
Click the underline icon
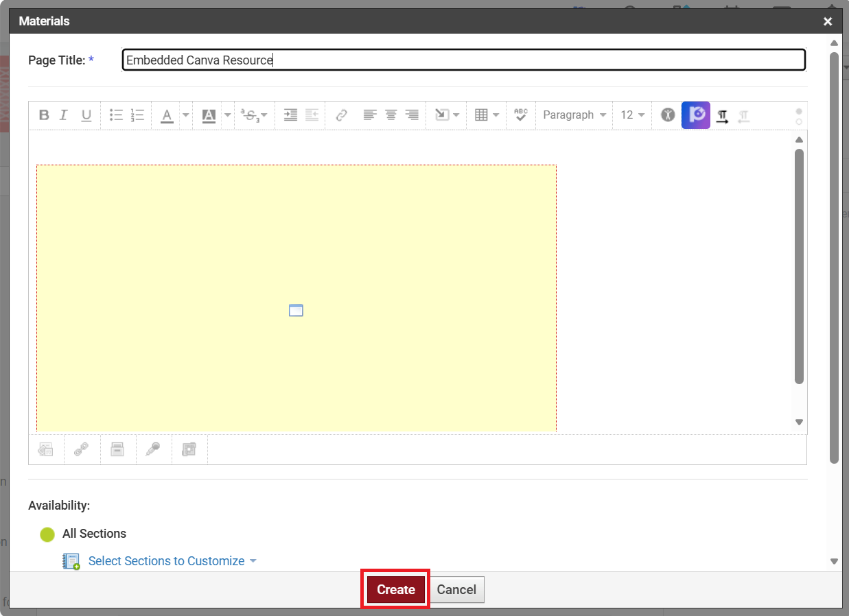click(86, 115)
